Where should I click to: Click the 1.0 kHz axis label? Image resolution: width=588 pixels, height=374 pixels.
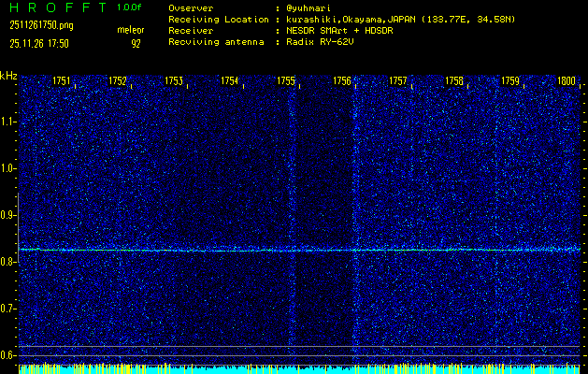click(8, 168)
